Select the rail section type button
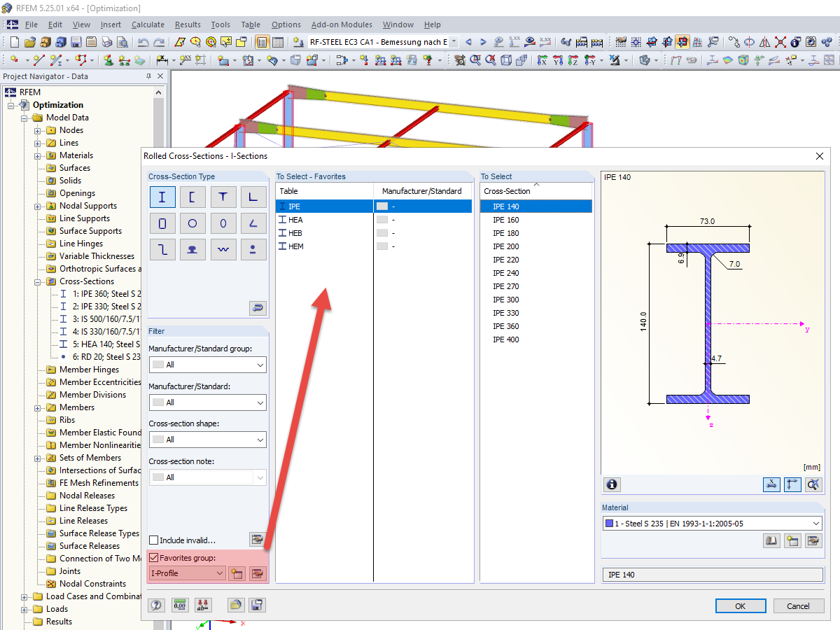Image resolution: width=840 pixels, height=630 pixels. pos(192,250)
